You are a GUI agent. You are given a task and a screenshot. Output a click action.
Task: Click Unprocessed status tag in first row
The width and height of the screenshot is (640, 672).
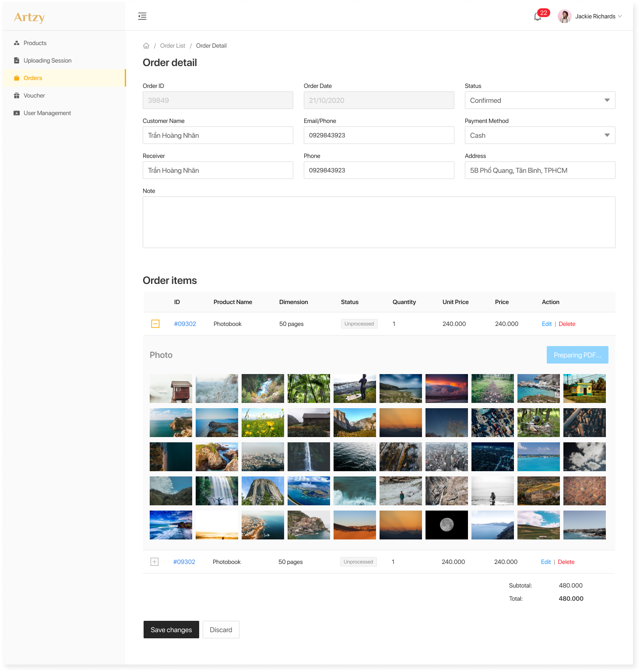(x=359, y=324)
